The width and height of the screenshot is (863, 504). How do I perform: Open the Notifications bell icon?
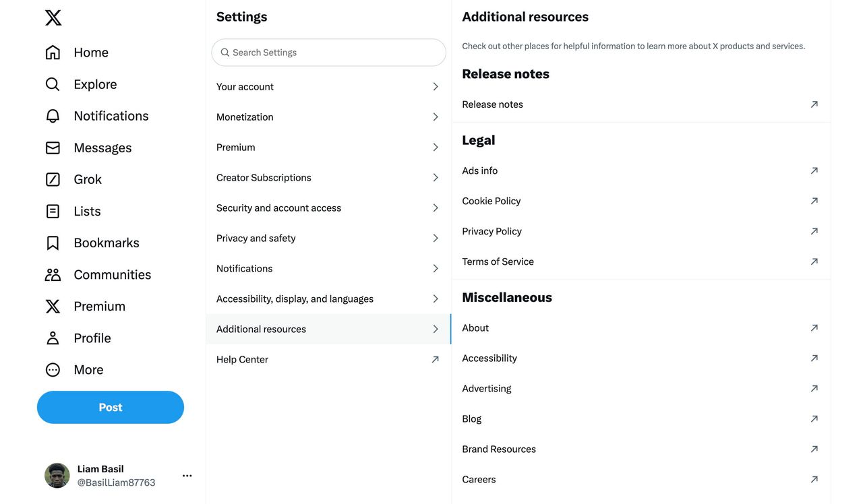pos(53,116)
